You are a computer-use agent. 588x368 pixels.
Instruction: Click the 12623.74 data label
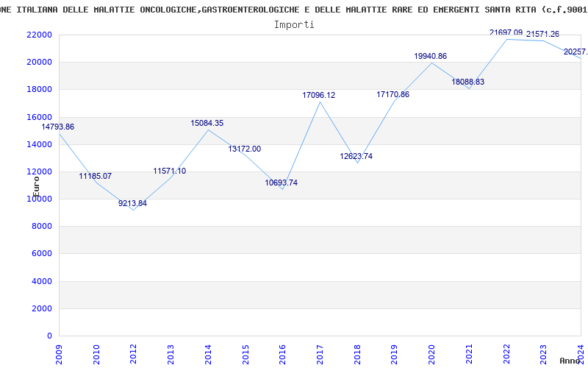click(x=356, y=156)
